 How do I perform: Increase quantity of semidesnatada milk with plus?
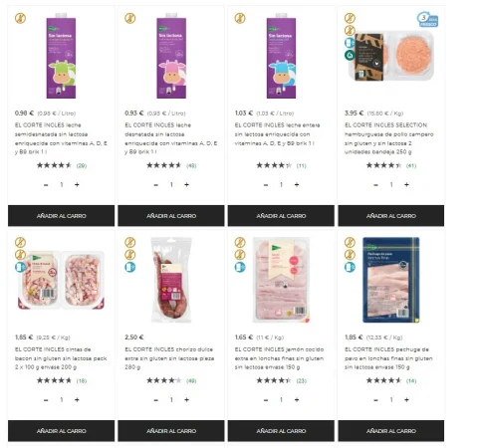click(77, 185)
